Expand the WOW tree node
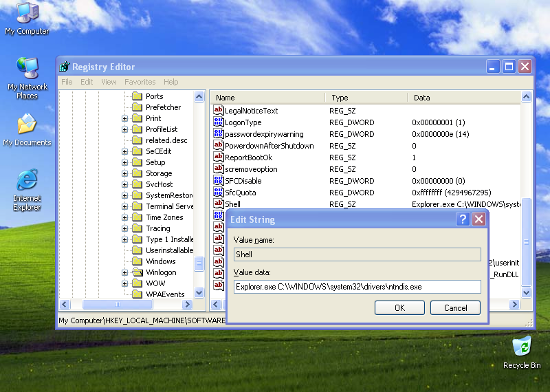 click(124, 283)
